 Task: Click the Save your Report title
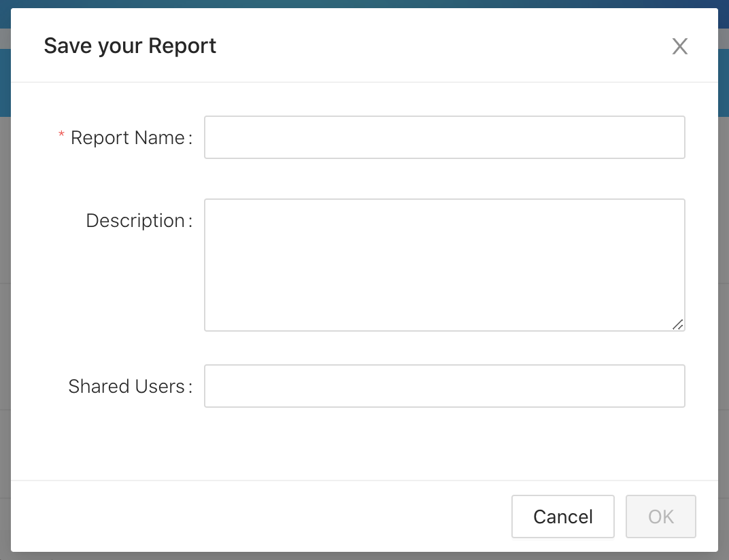coord(130,46)
